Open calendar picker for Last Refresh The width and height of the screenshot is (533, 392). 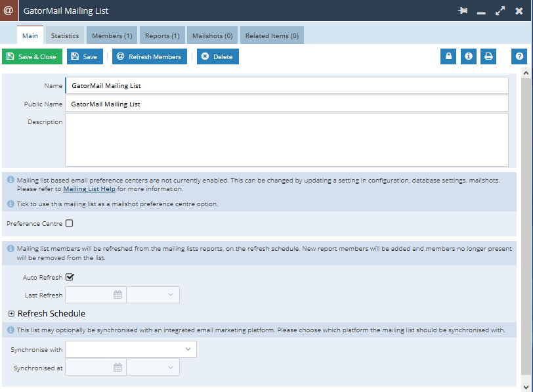coord(117,295)
